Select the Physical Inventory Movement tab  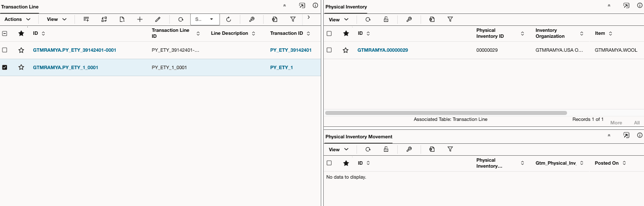pos(358,137)
